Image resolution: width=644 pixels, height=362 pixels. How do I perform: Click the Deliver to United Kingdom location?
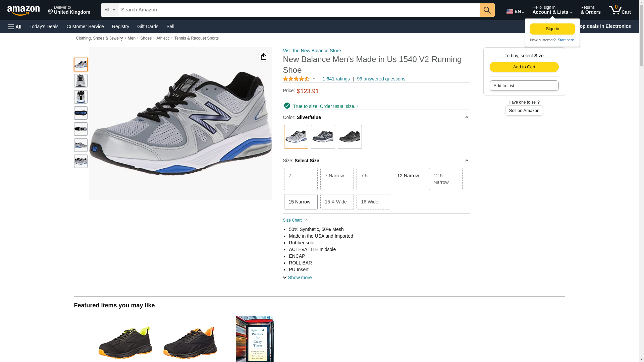tap(69, 10)
